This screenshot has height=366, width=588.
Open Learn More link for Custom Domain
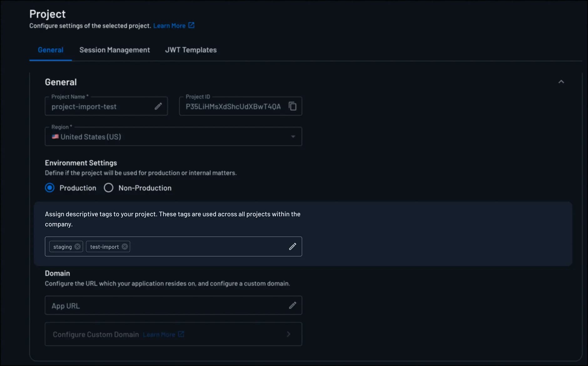159,335
